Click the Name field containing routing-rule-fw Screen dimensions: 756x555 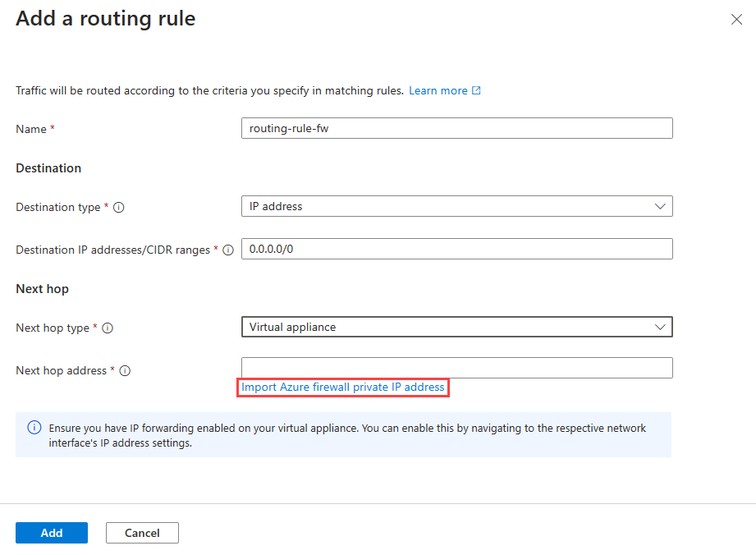click(x=456, y=128)
